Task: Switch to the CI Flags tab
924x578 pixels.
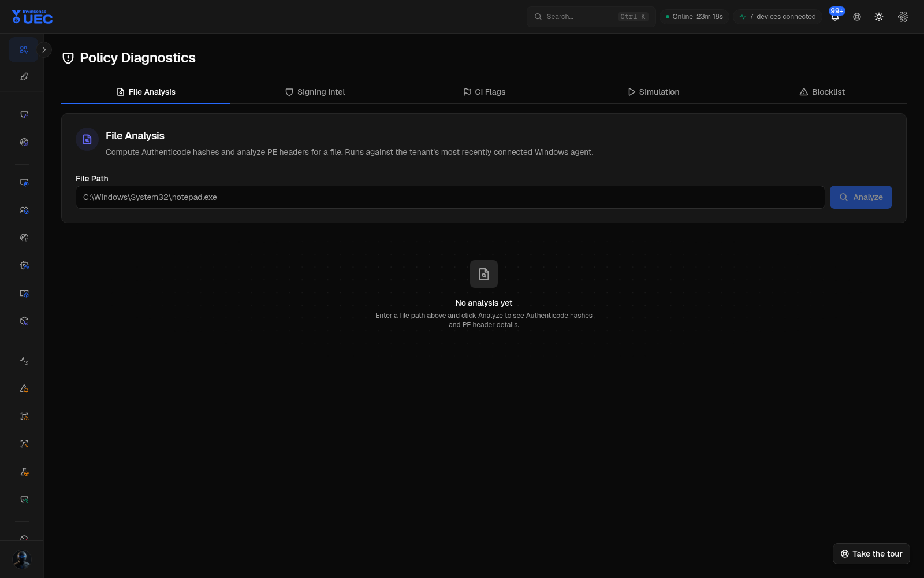Action: pos(484,92)
